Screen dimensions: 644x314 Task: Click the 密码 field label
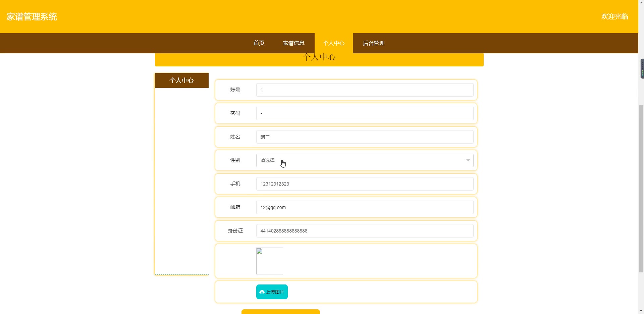(x=235, y=113)
